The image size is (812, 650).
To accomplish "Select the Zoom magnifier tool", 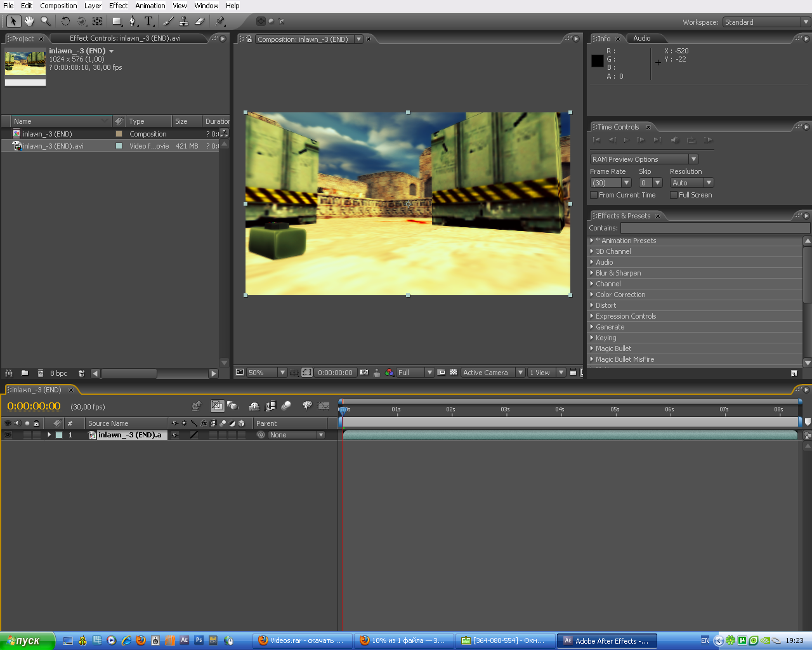I will [x=46, y=21].
